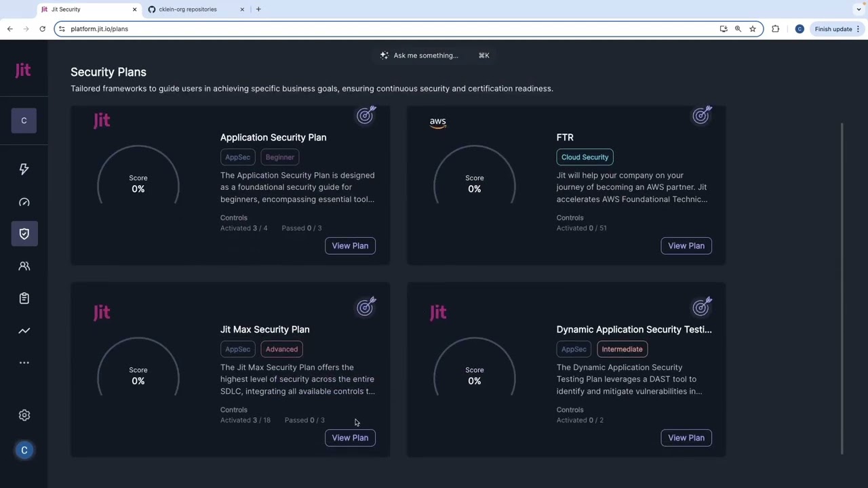Click the Finish update button
The width and height of the screenshot is (868, 488).
[837, 29]
